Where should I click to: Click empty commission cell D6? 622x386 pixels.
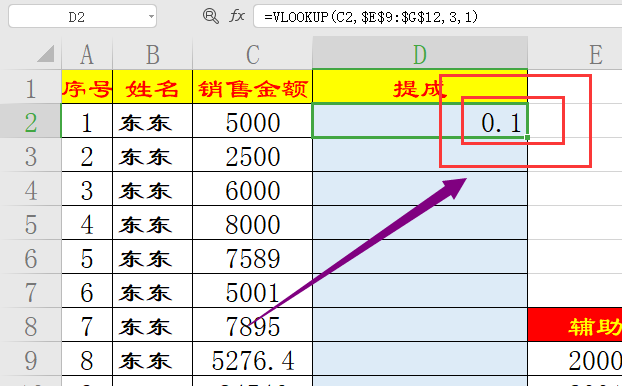pos(420,257)
